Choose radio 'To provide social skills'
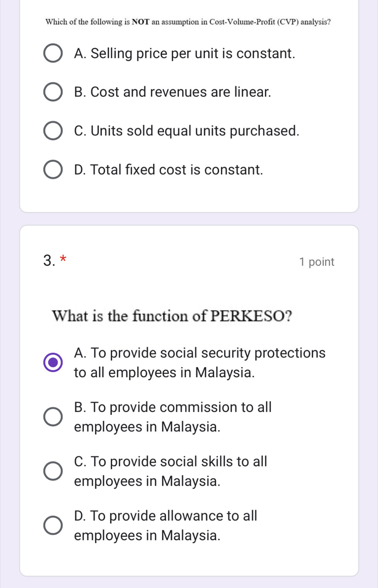This screenshot has width=378, height=588. (x=53, y=471)
